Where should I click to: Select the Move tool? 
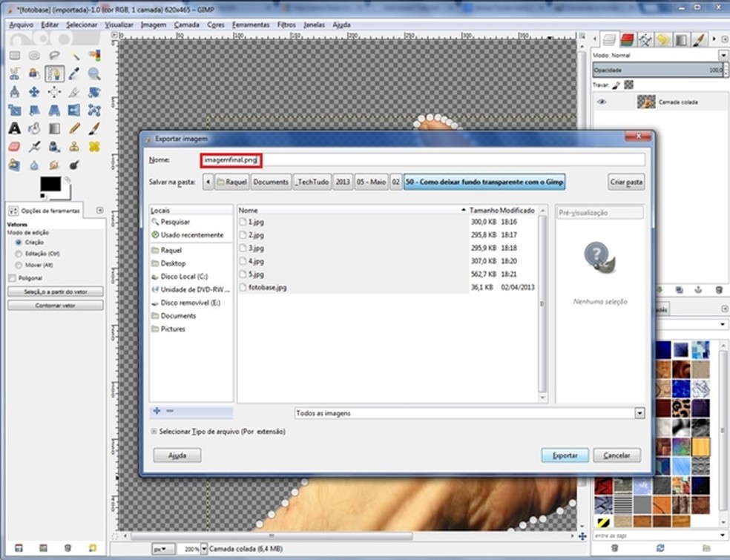click(34, 92)
